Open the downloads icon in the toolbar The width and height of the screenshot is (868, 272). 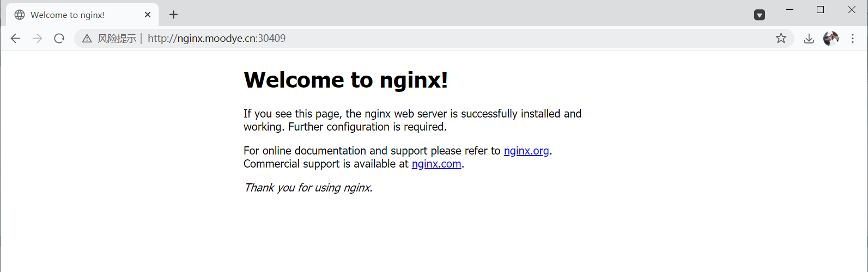[x=809, y=38]
